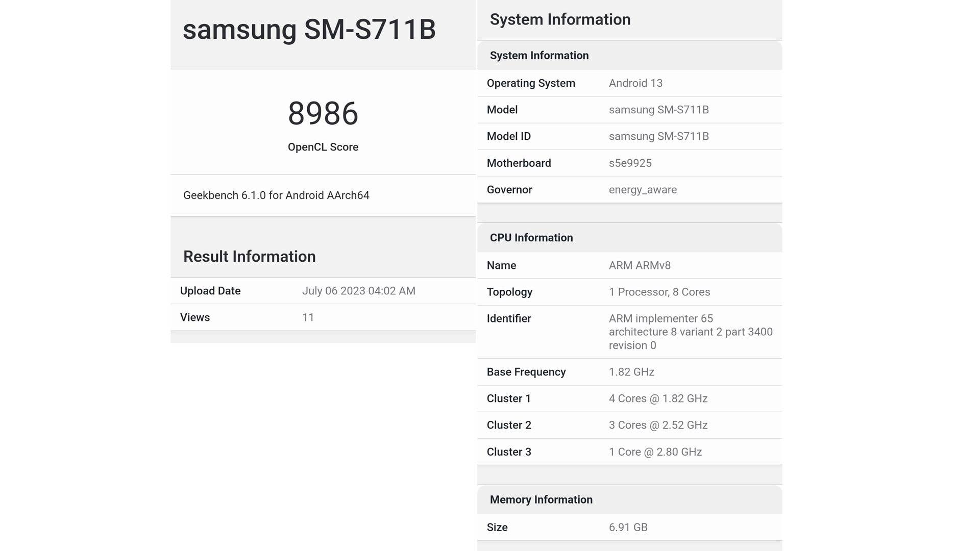
Task: Click the ARM implementer Identifier text
Action: pyautogui.click(x=690, y=332)
